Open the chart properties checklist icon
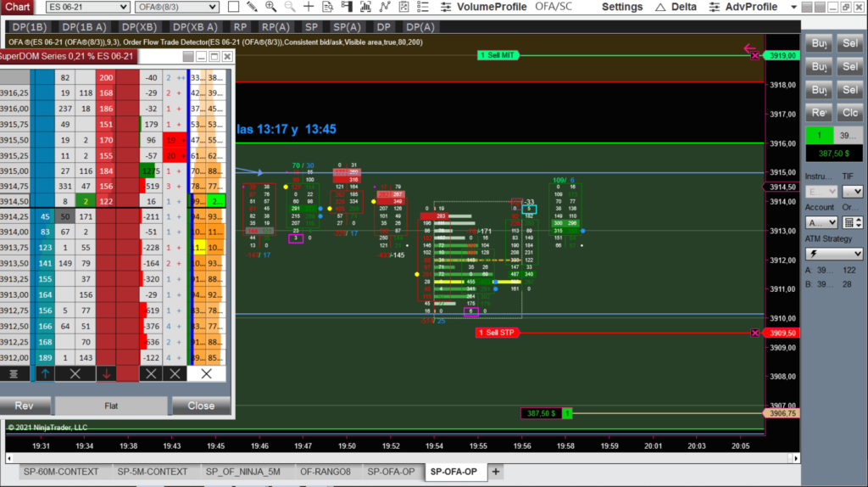This screenshot has width=868, height=487. [x=403, y=7]
